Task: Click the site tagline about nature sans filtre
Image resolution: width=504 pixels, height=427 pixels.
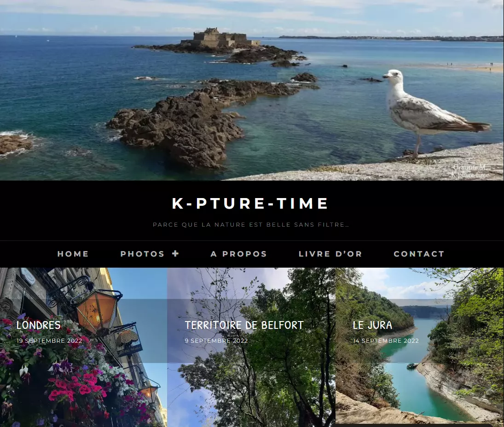Action: pyautogui.click(x=251, y=225)
